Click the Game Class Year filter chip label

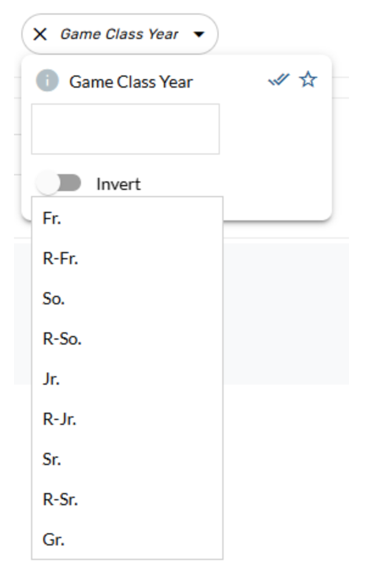(119, 34)
